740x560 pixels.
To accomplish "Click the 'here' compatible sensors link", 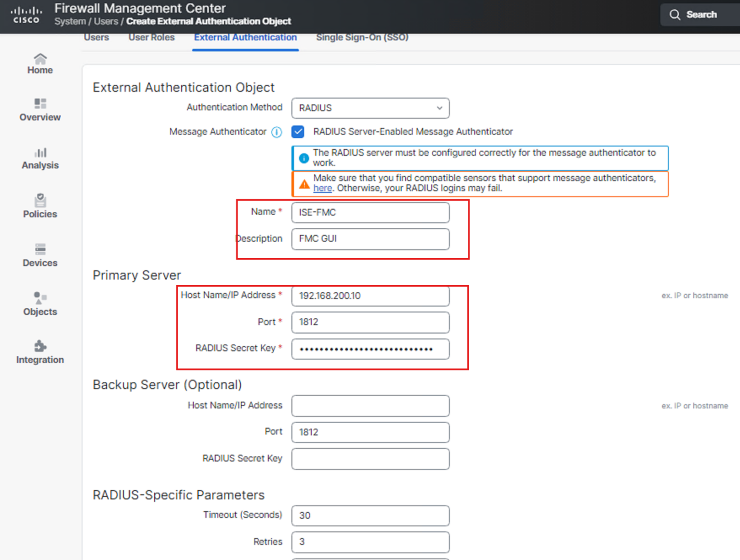I will tap(322, 188).
